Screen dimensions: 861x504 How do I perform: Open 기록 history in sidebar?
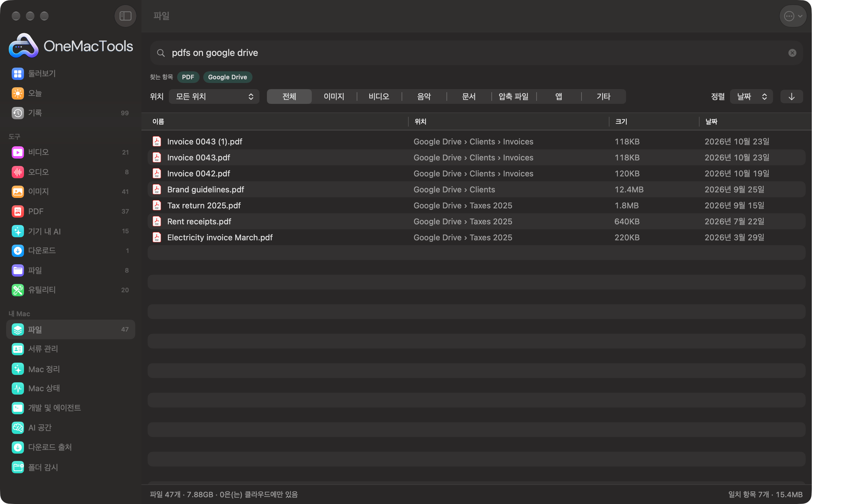[x=71, y=113]
